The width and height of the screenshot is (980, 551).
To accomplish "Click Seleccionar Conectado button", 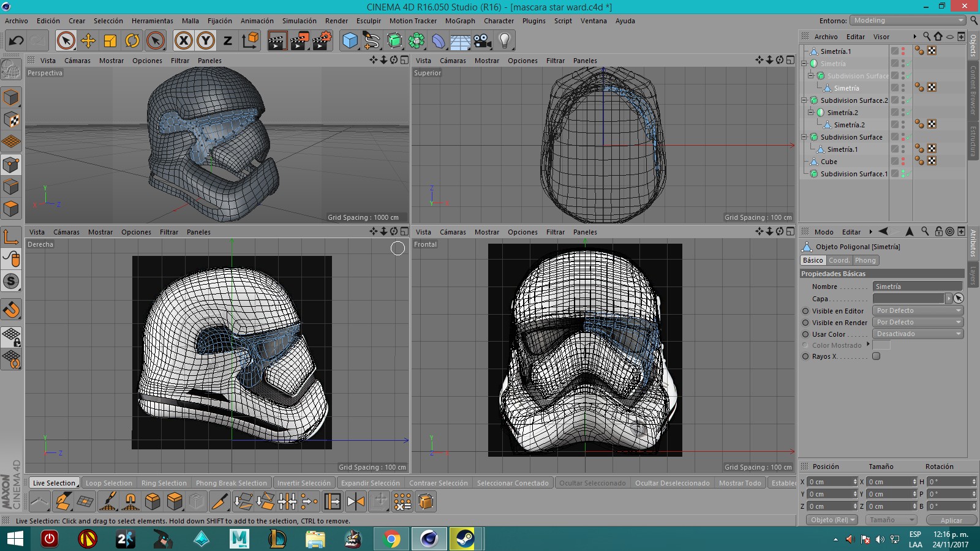I will coord(513,483).
